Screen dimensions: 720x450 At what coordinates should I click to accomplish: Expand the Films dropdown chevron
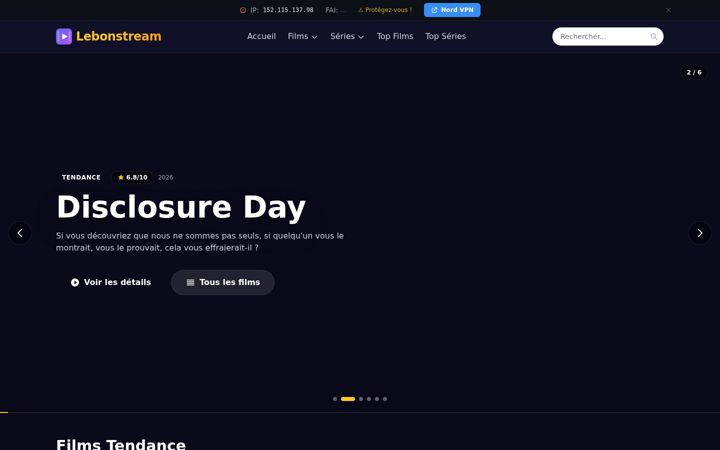point(315,37)
